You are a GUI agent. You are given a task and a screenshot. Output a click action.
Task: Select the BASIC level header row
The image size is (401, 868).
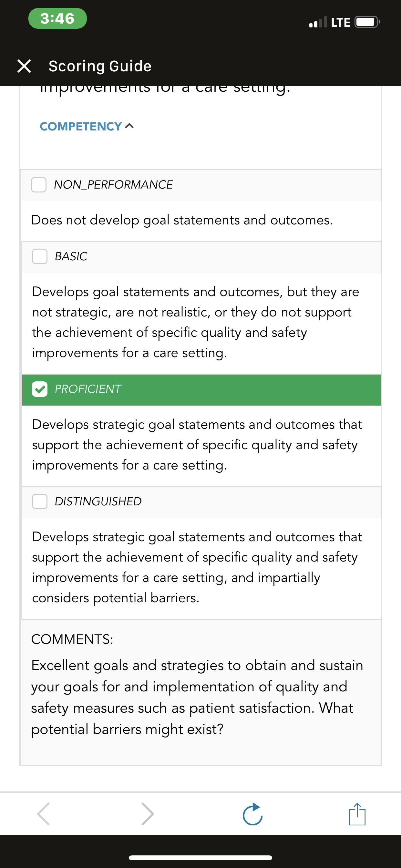tap(201, 257)
